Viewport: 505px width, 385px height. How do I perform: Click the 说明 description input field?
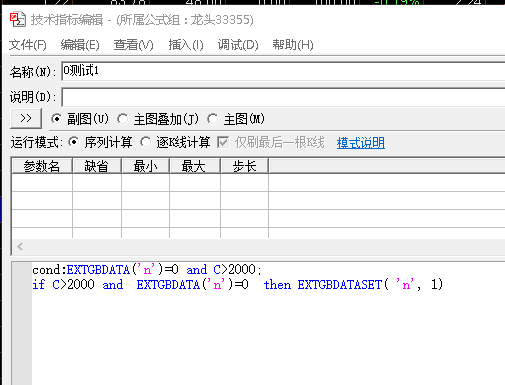coord(283,97)
